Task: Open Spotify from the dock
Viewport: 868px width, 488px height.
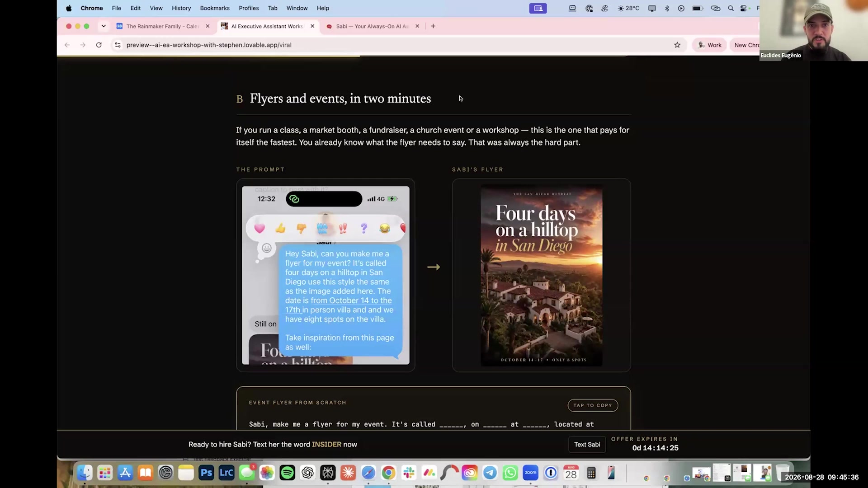Action: click(x=287, y=473)
